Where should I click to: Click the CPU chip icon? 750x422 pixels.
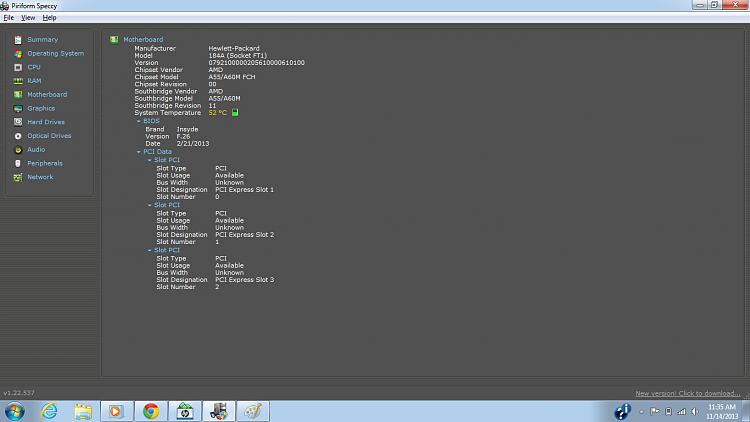(x=18, y=67)
